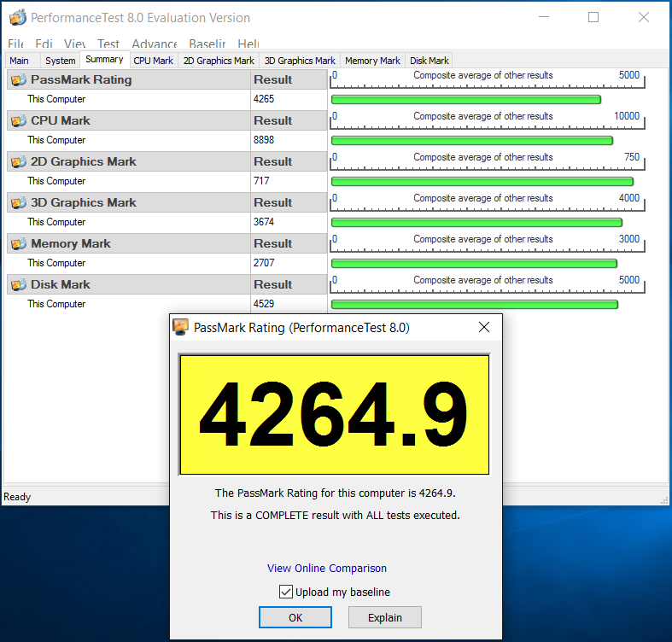Click the PerformanceTest app icon in title bar
This screenshot has width=672, height=642.
pos(18,18)
